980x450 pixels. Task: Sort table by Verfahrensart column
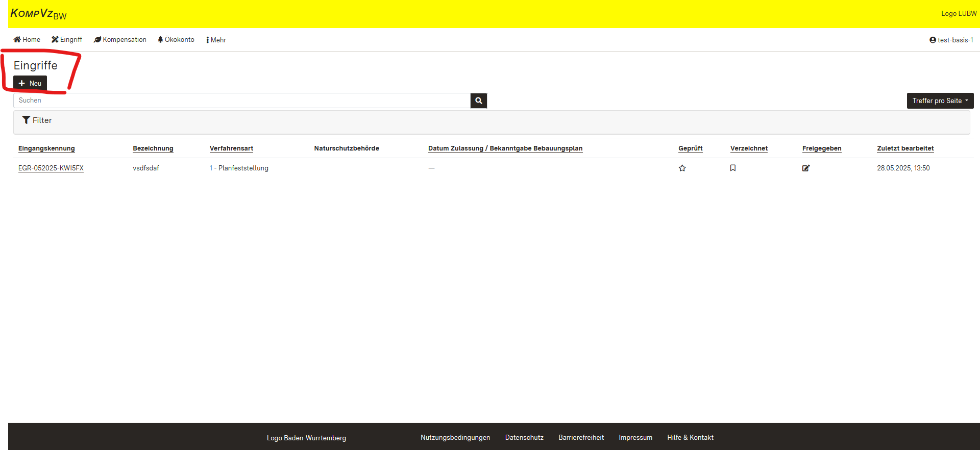(x=231, y=148)
